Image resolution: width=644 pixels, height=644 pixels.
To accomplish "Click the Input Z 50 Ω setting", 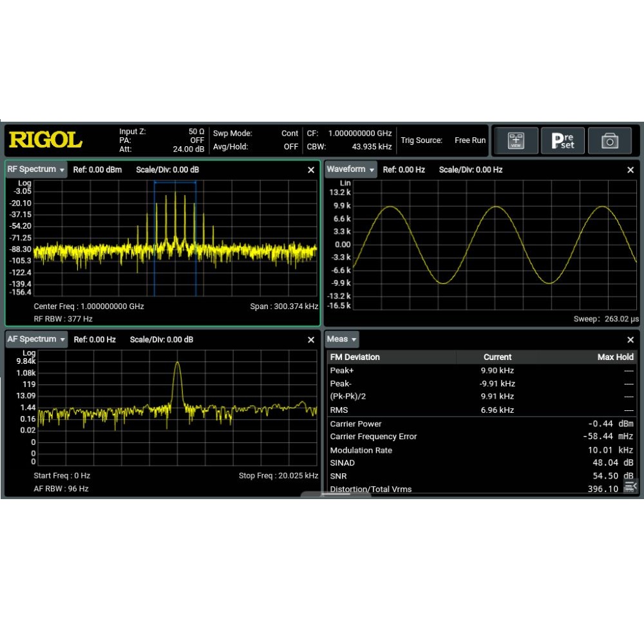I will tap(162, 131).
